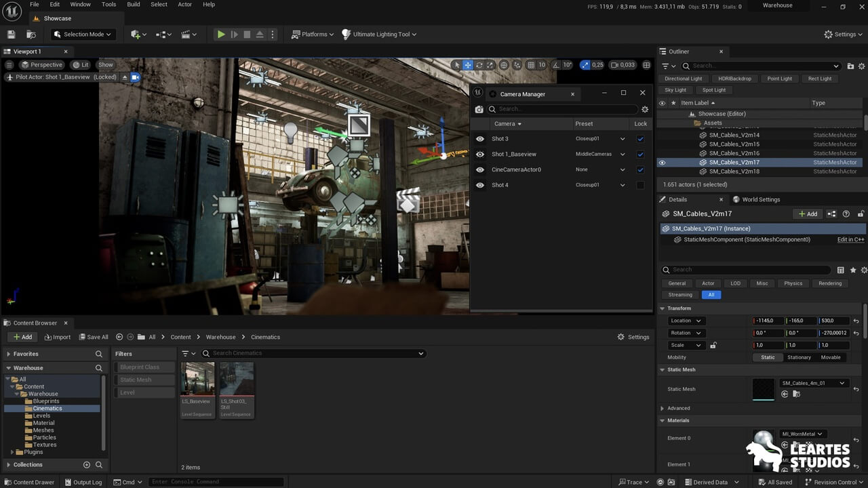Click the stop piloting eject icon
Image resolution: width=868 pixels, height=488 pixels.
point(124,77)
